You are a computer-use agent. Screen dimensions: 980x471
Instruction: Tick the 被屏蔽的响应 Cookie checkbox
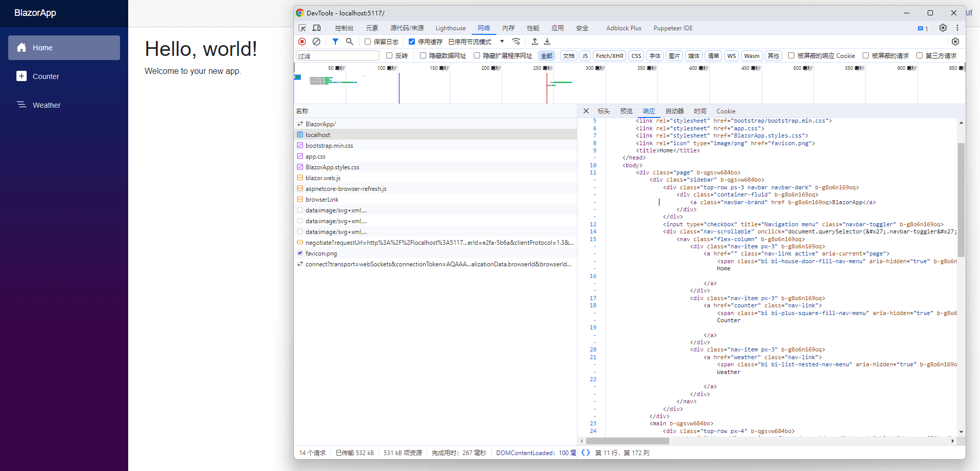coord(791,55)
